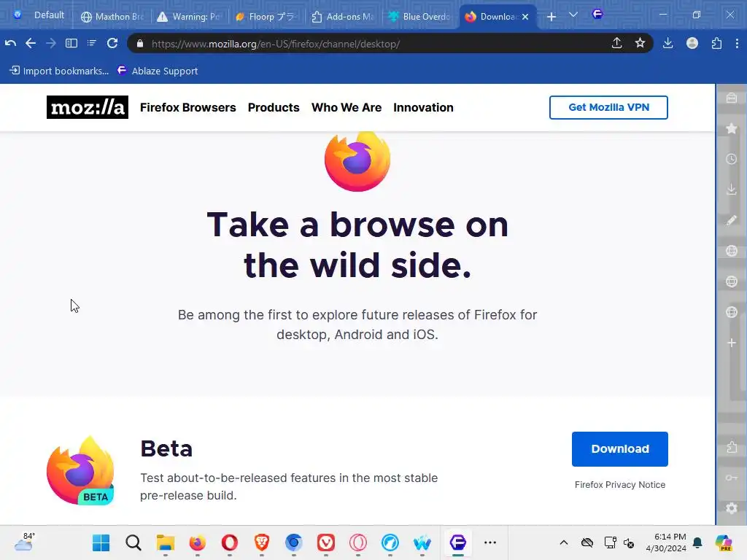The image size is (747, 560).
Task: Click the Firefox Beta logo image
Action: tap(80, 470)
